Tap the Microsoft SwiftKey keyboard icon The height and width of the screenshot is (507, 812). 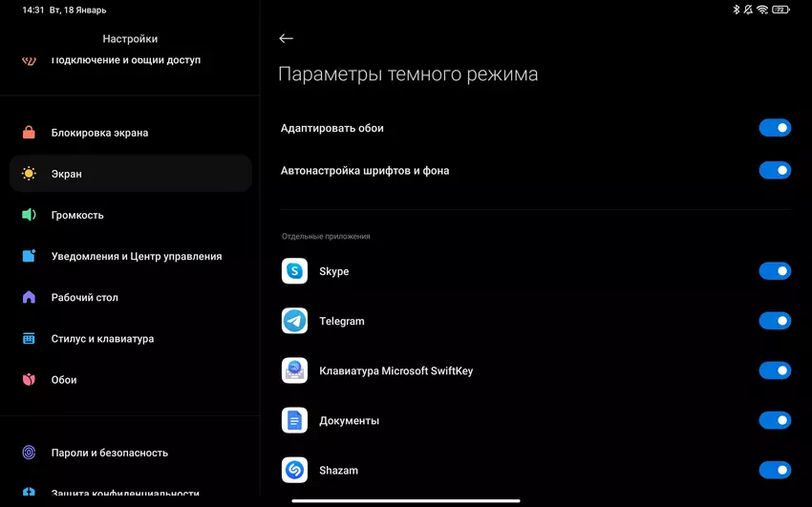[294, 370]
